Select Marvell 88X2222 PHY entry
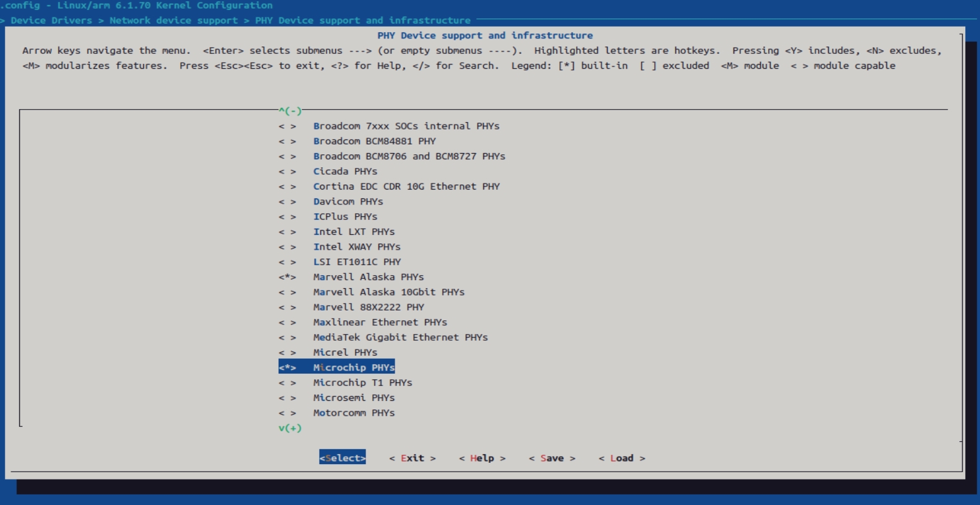This screenshot has height=505, width=980. point(369,307)
